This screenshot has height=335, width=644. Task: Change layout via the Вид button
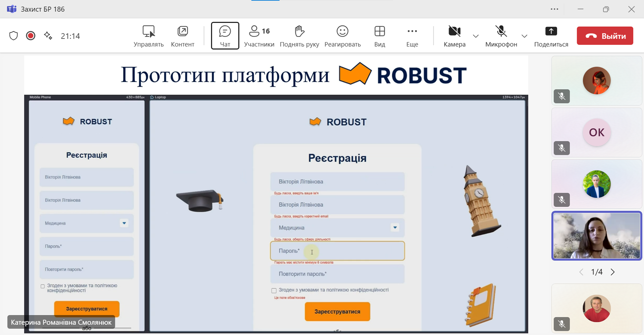380,36
